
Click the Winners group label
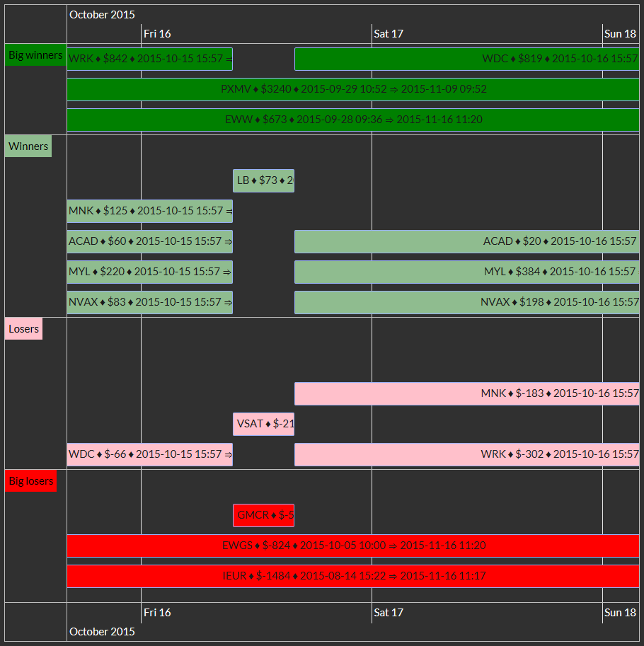coord(28,146)
